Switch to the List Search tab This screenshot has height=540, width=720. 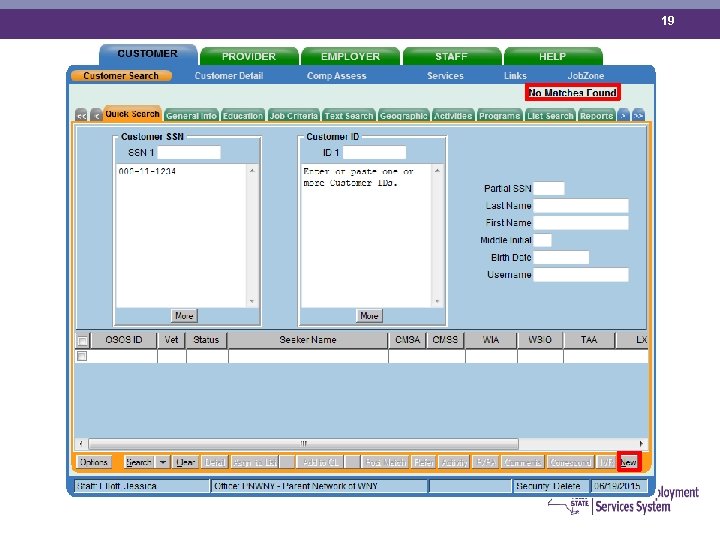click(x=550, y=116)
